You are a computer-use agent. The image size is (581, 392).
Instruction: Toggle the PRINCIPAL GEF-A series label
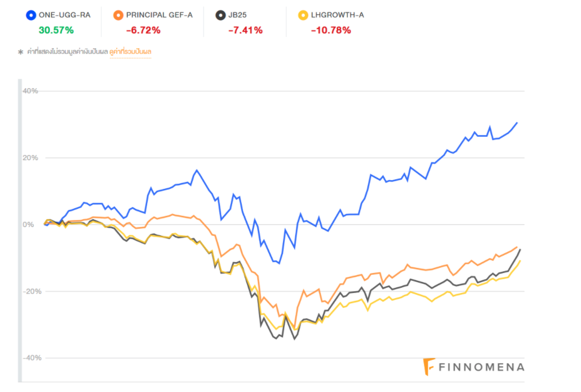click(x=159, y=15)
